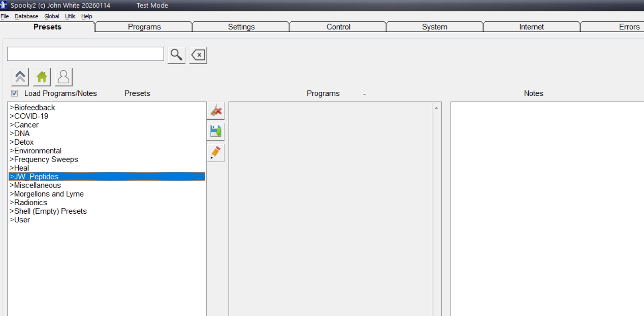Expand the Biofeedback preset folder
Screen dimensions: 644x316
click(35, 108)
